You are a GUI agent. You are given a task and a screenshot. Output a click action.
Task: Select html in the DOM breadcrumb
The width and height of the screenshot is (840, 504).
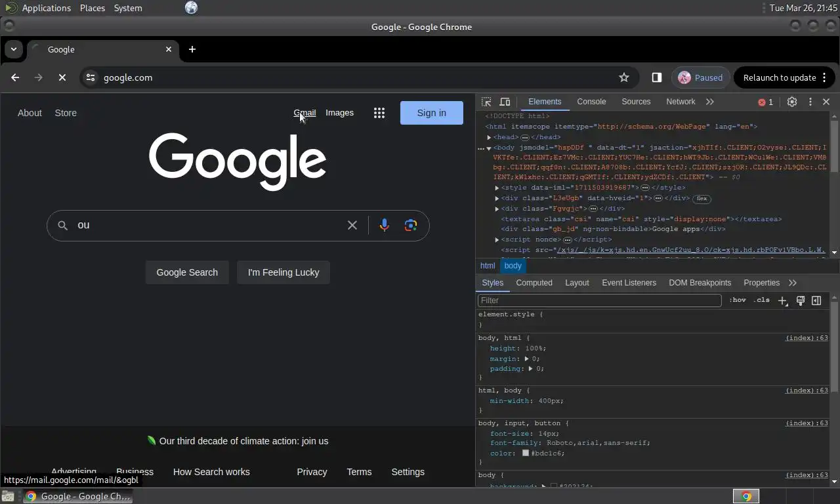[x=488, y=266]
